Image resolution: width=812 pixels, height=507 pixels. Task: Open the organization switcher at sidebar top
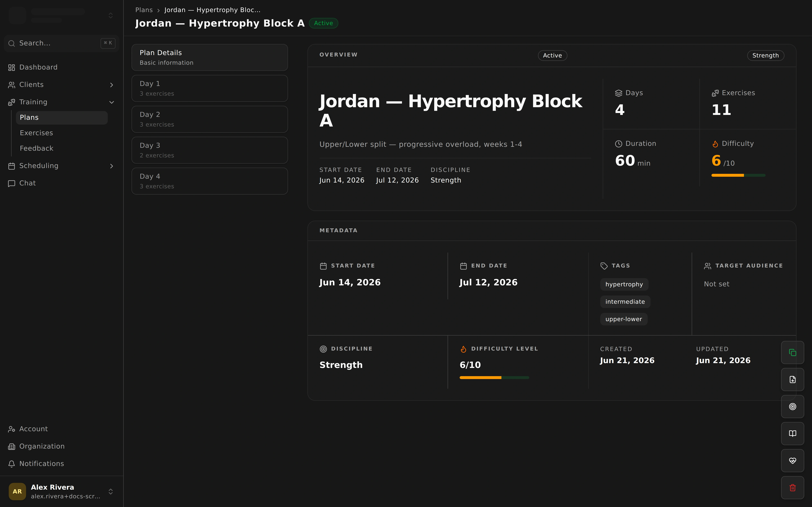[62, 15]
